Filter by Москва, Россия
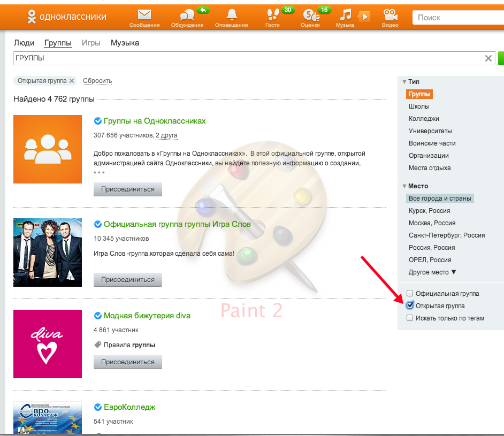Screen dimensions: 504x436 pyautogui.click(x=432, y=223)
